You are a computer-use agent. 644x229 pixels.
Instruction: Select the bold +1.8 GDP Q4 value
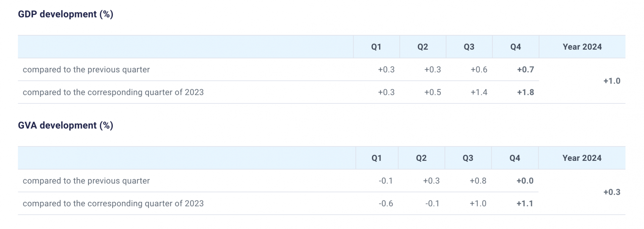(525, 92)
